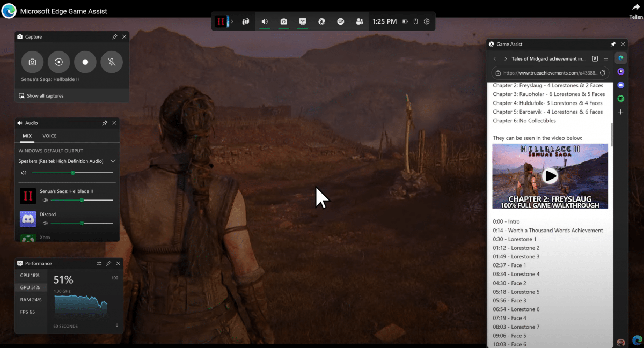This screenshot has width=644, height=348.
Task: Open the Game Assist hamburger menu
Action: pos(606,58)
